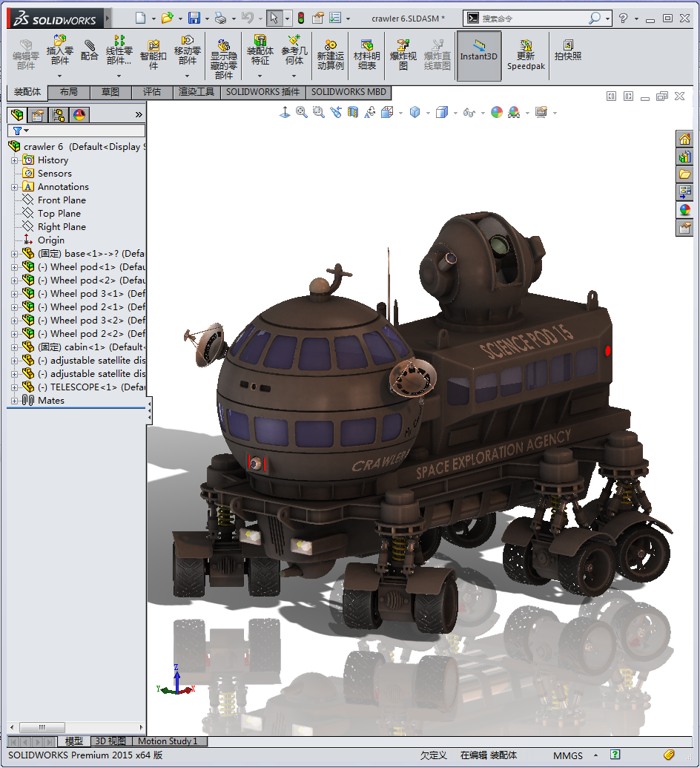Open the FeatureManager design tree tab

pos(17,115)
